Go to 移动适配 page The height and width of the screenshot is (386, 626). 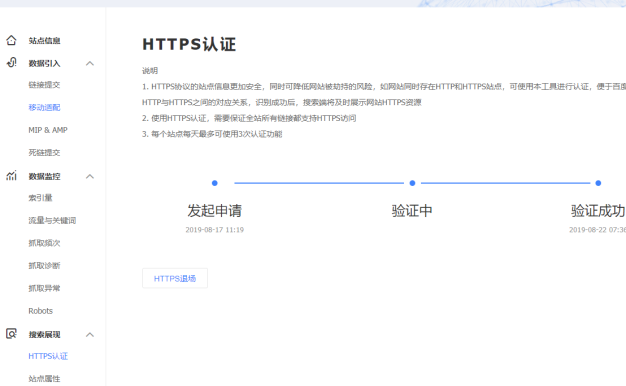(44, 107)
